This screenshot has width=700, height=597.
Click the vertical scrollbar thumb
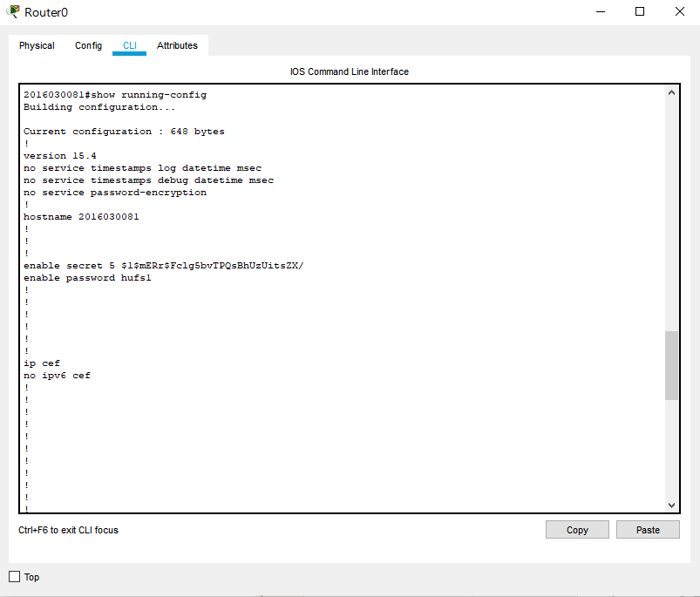tap(671, 365)
